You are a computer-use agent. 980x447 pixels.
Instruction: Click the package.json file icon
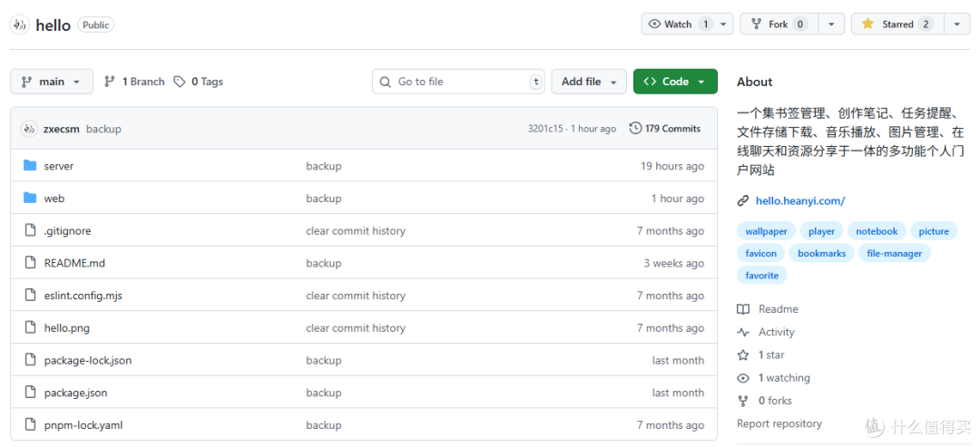pyautogui.click(x=30, y=393)
